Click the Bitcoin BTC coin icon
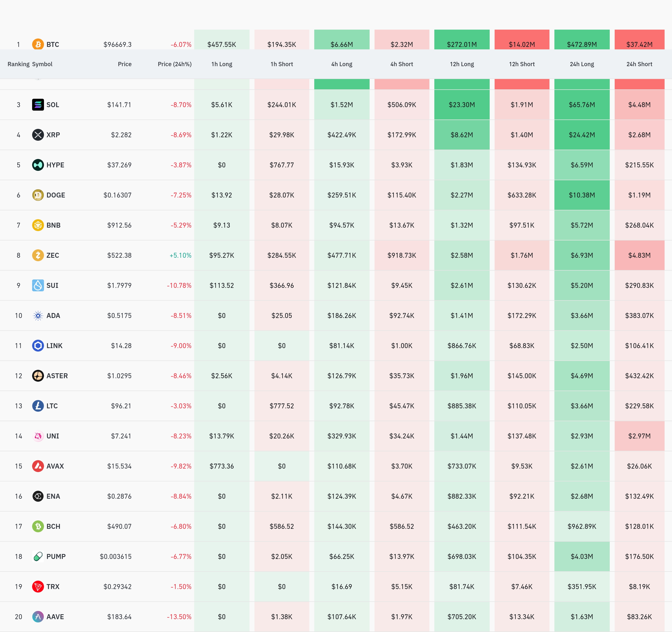672x632 pixels. [38, 44]
